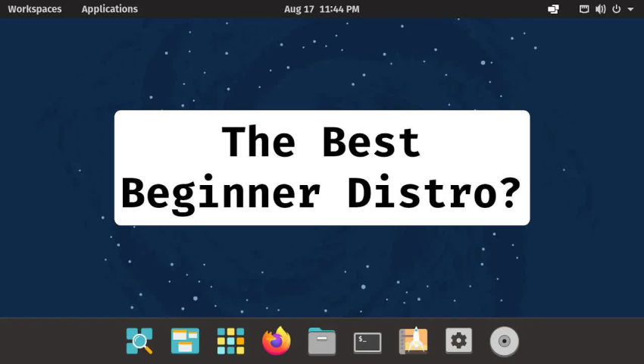
Task: Launch the Terminal from the dock
Action: coord(367,342)
